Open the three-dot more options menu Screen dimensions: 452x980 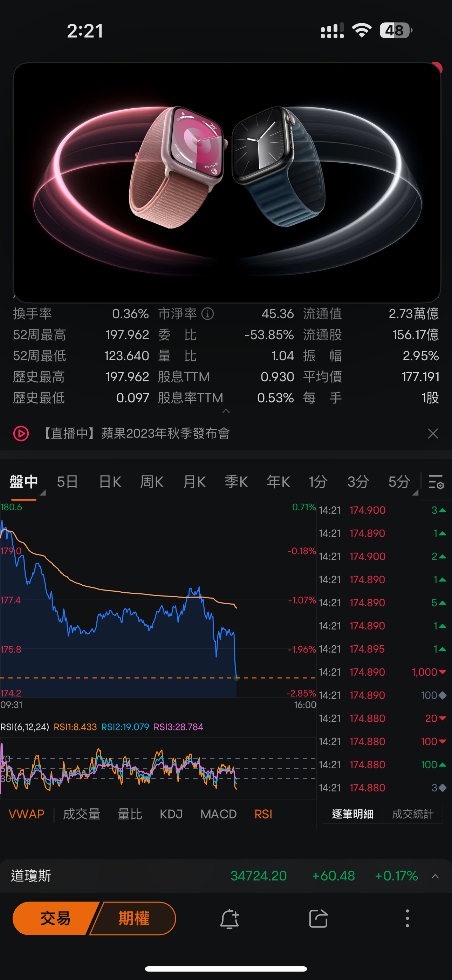coord(408,919)
